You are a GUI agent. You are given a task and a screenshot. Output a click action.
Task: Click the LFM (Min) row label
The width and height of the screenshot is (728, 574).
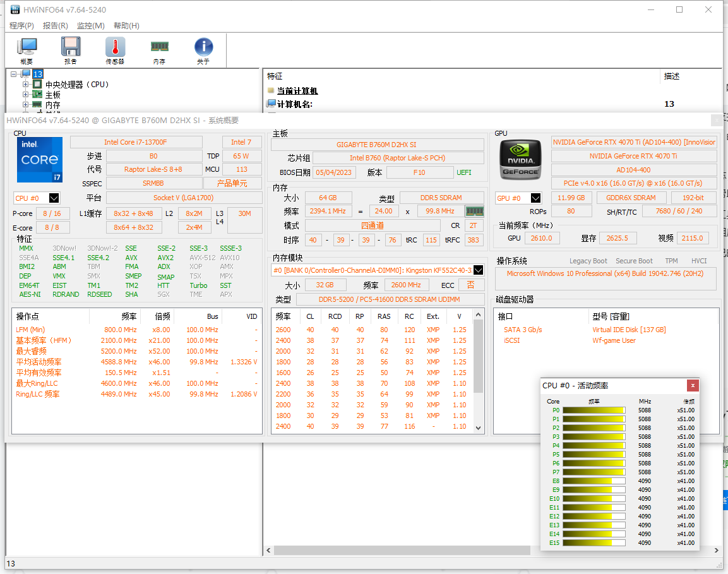[x=30, y=330]
